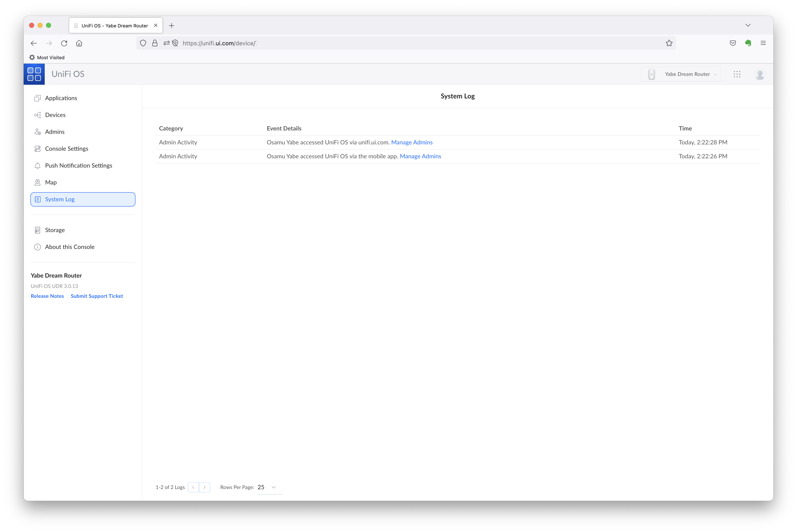The width and height of the screenshot is (797, 532).
Task: Click the 'Today, 2:22:28 PM' time cell
Action: [703, 142]
